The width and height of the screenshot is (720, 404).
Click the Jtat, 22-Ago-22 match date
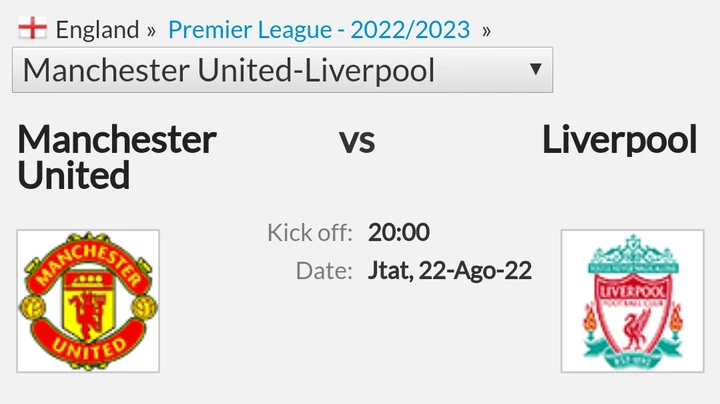(x=449, y=270)
